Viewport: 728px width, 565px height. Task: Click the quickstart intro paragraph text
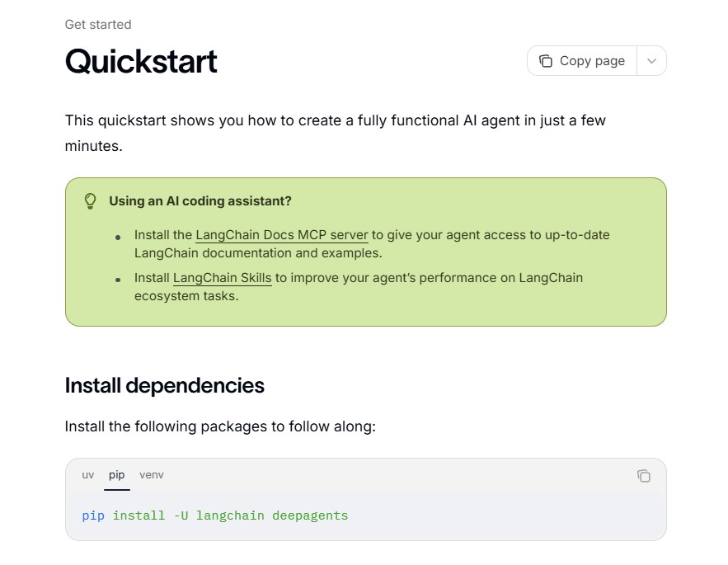coord(336,133)
